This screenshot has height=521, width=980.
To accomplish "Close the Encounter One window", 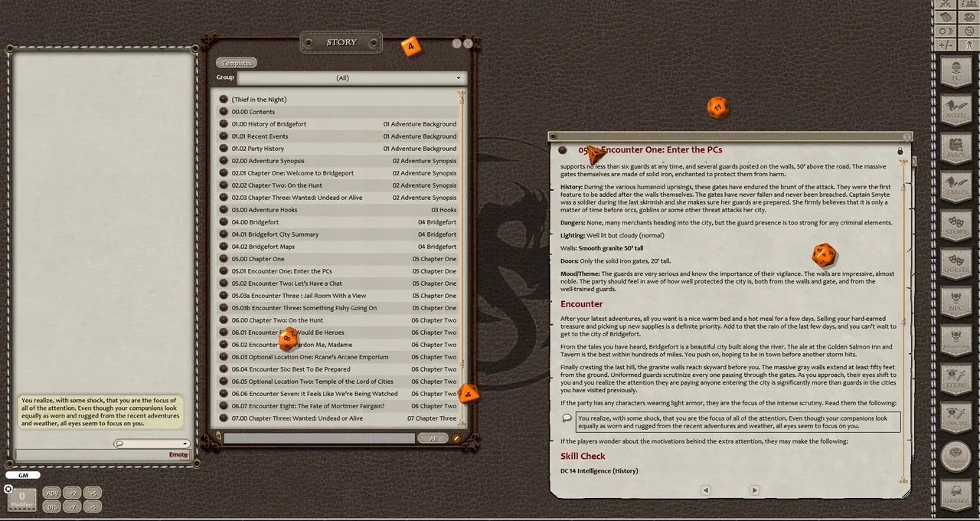I will pyautogui.click(x=907, y=137).
